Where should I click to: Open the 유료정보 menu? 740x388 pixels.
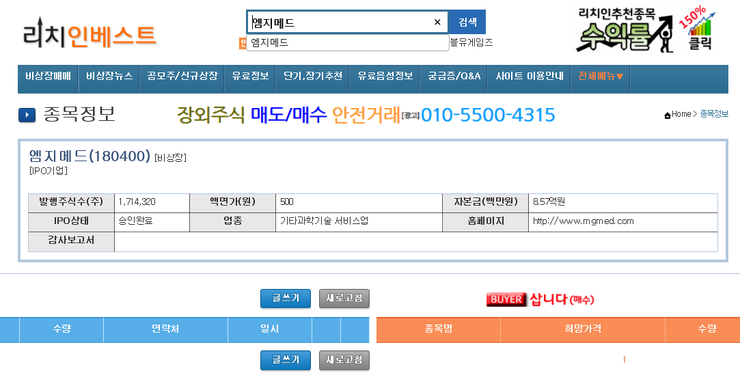point(250,76)
